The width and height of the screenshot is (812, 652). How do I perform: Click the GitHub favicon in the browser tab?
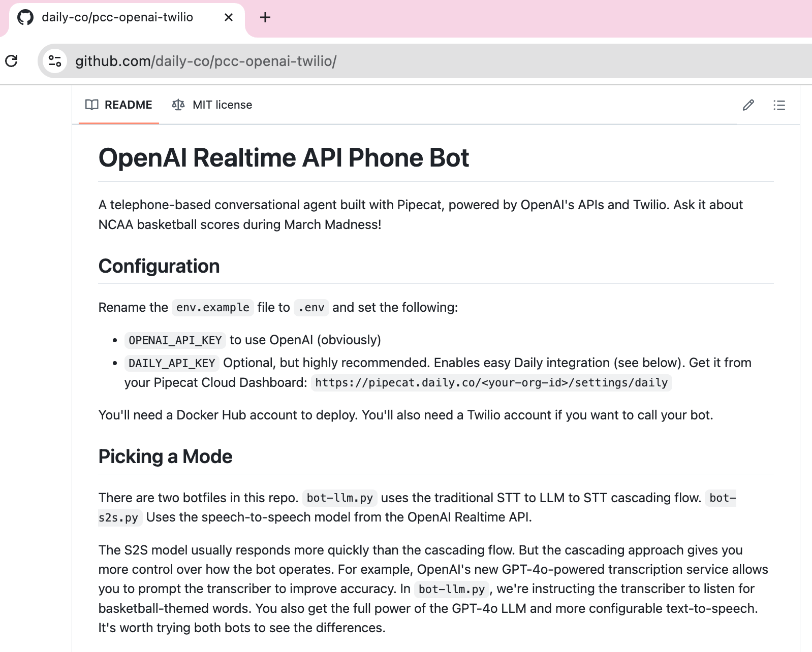pyautogui.click(x=25, y=17)
